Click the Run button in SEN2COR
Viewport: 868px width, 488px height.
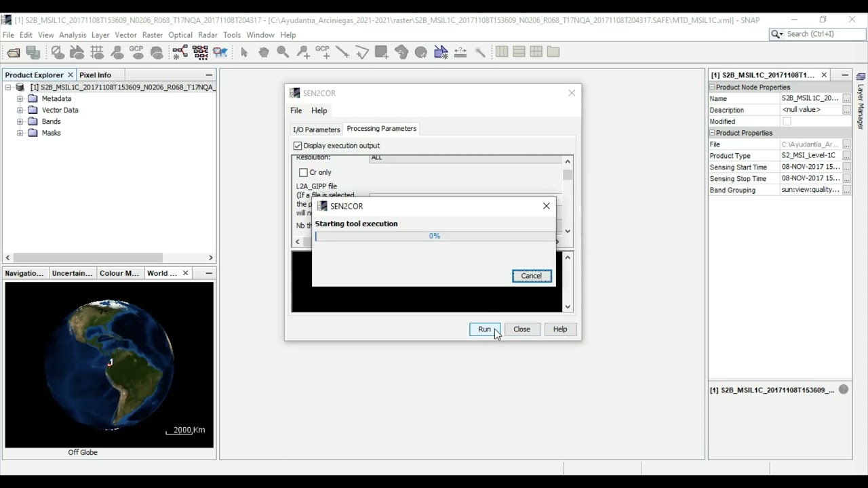(x=484, y=329)
